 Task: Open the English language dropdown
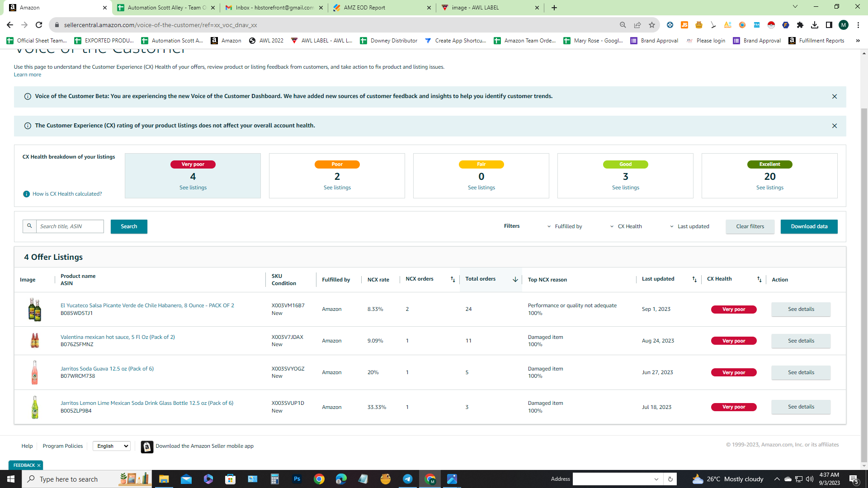[x=112, y=446]
